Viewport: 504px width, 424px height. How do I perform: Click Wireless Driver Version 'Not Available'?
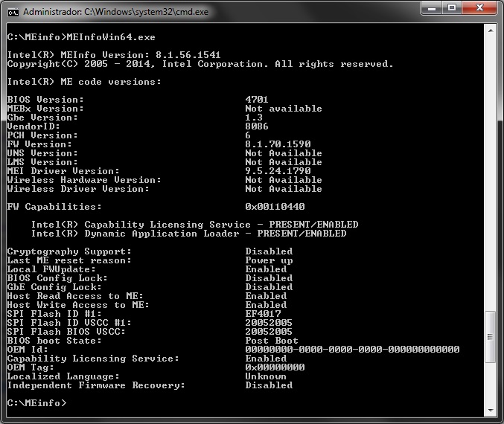[284, 189]
